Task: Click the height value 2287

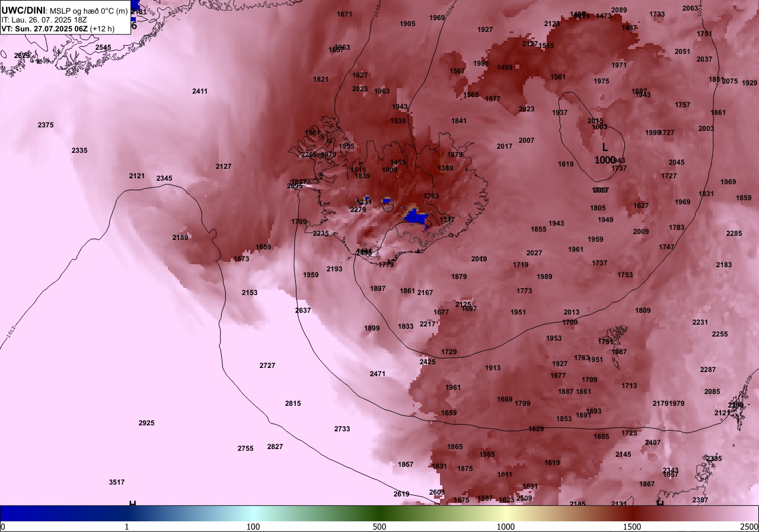Action: pos(708,370)
